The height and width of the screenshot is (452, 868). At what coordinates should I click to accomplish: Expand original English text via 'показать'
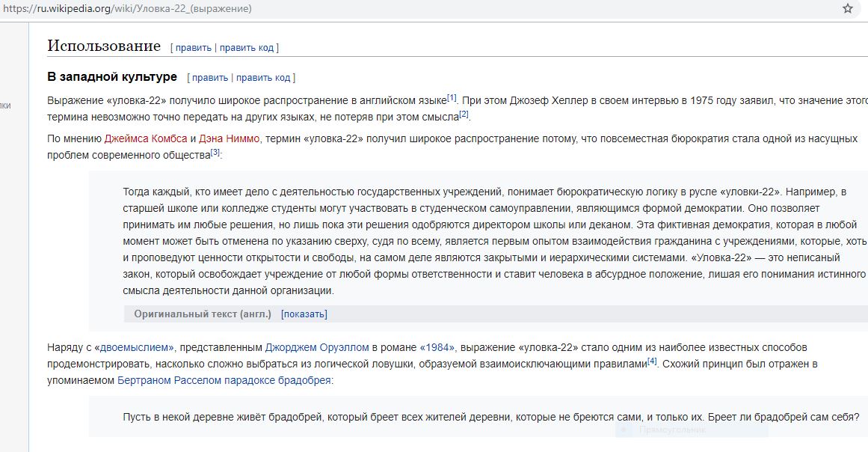pos(304,314)
